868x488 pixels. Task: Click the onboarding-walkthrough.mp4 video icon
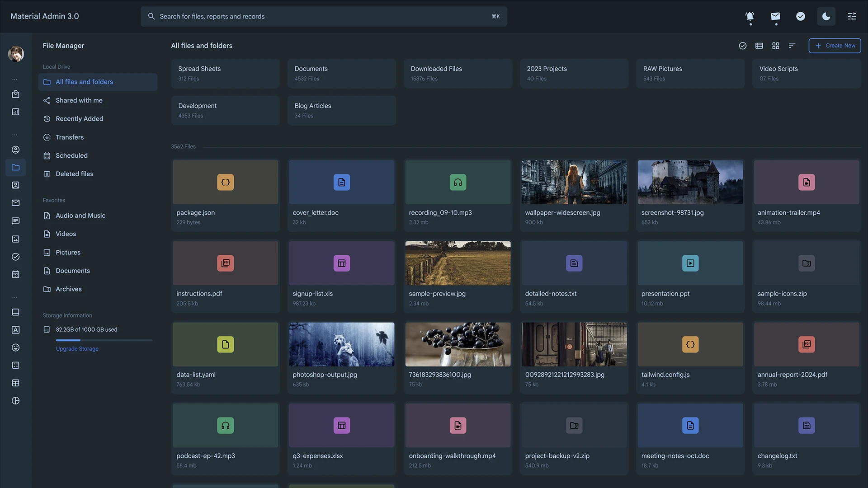458,425
